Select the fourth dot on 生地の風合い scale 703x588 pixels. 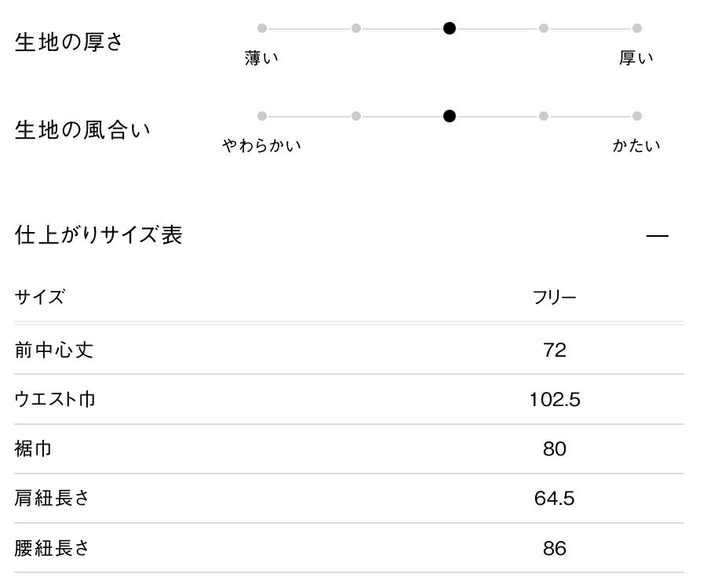point(543,116)
